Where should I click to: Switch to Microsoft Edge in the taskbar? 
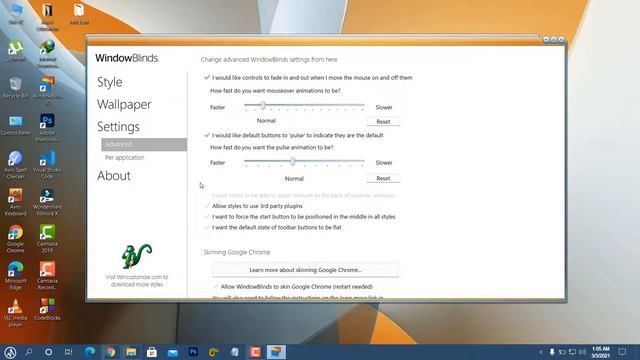click(90, 352)
